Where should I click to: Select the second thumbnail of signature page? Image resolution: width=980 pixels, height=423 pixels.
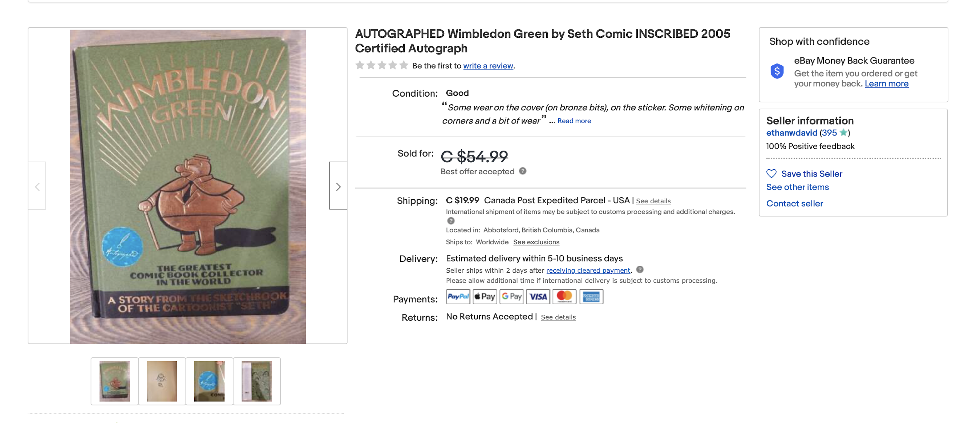point(162,381)
